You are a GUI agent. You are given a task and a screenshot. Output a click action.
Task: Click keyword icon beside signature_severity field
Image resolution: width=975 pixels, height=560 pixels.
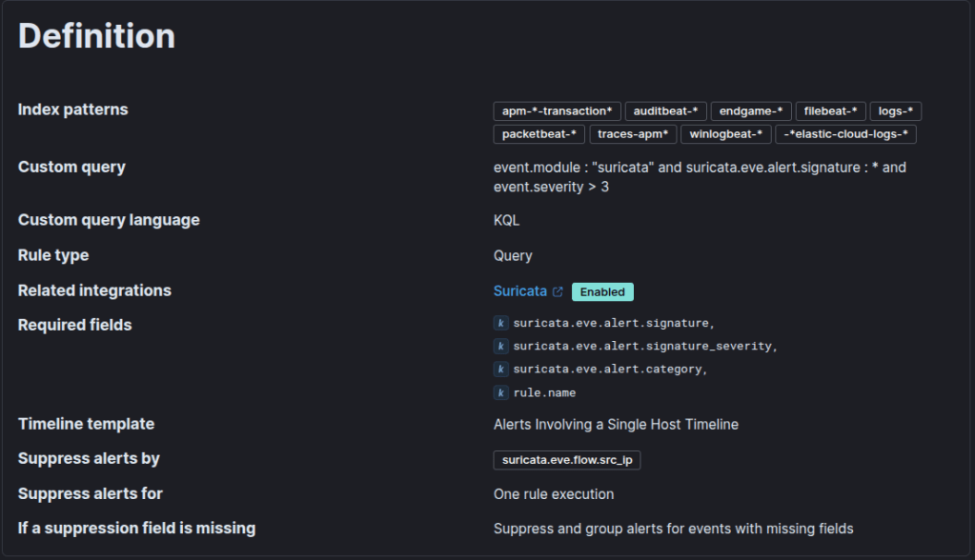[x=501, y=346]
